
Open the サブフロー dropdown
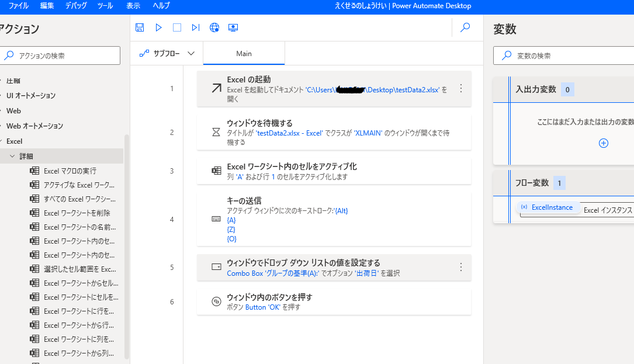point(167,53)
